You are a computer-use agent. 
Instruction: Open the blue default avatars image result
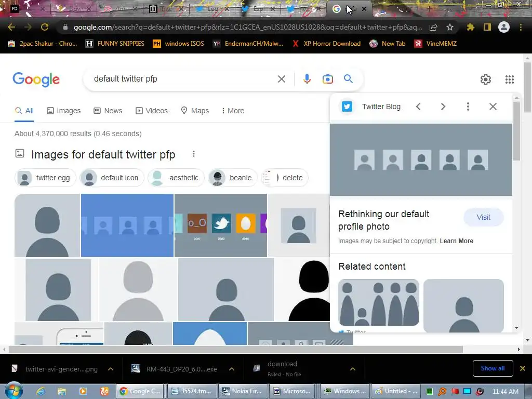click(x=127, y=225)
